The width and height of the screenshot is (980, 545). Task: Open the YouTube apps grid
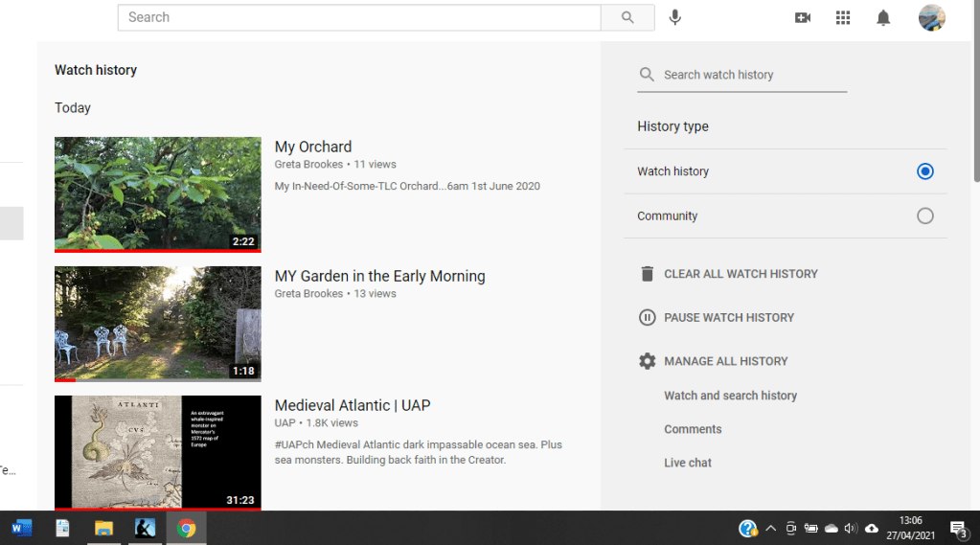(x=843, y=17)
